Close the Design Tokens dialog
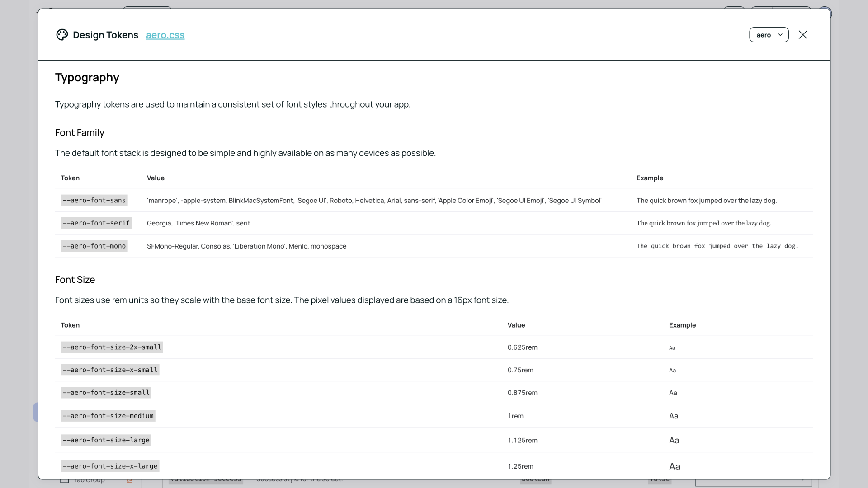This screenshot has height=488, width=868. click(802, 35)
